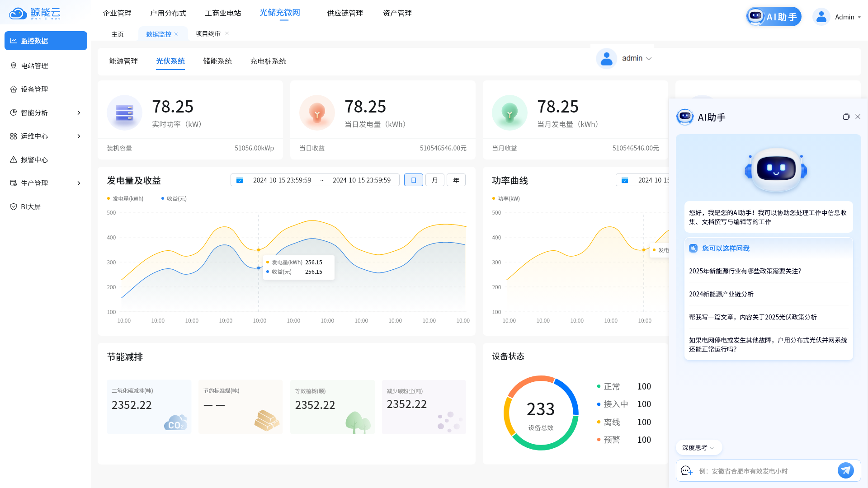Click calendar icon in 发电量及收益 date range

(x=240, y=180)
